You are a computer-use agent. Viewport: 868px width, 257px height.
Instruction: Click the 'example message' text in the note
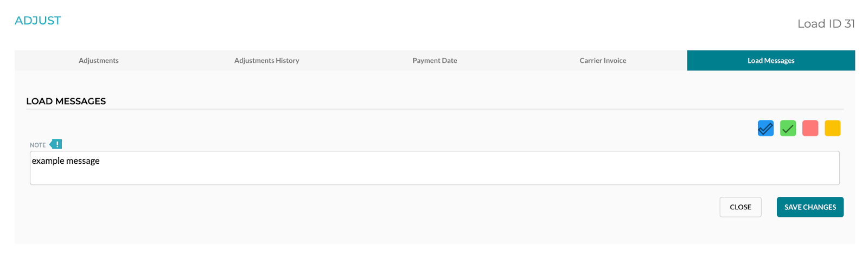[66, 161]
